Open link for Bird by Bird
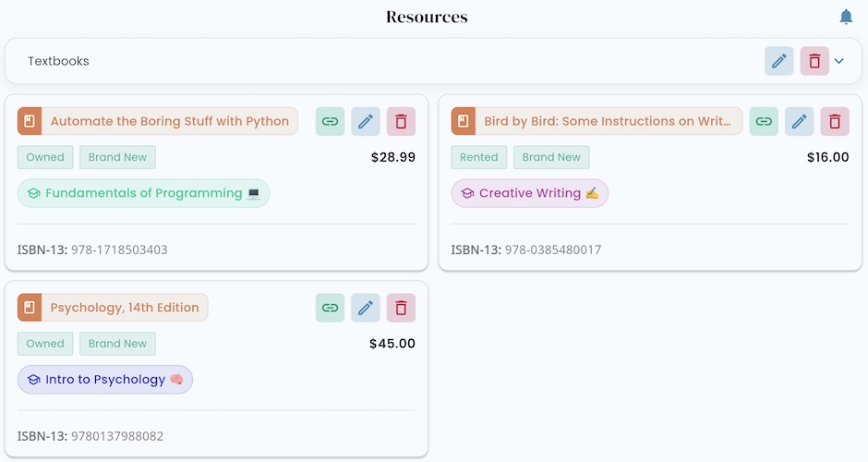This screenshot has width=868, height=462. coord(764,121)
